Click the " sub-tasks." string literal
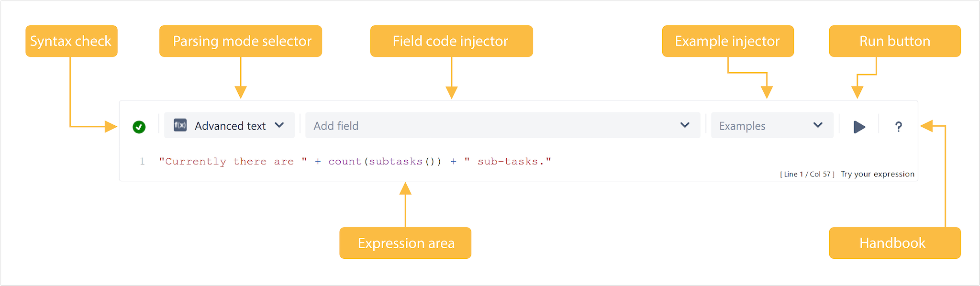980x286 pixels. 508,162
